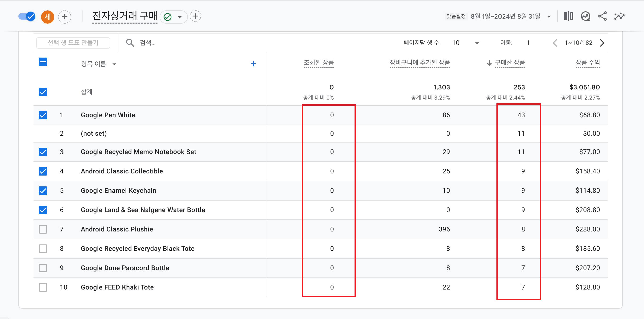Click Android Classic Plushie item name
644x319 pixels.
pos(117,229)
